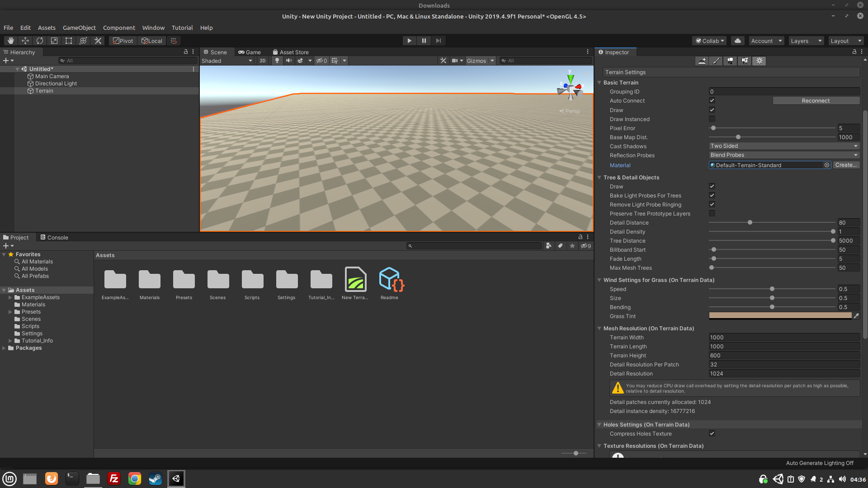This screenshot has height=488, width=868.
Task: Enable Draw Instanced checkbox
Action: [x=712, y=119]
